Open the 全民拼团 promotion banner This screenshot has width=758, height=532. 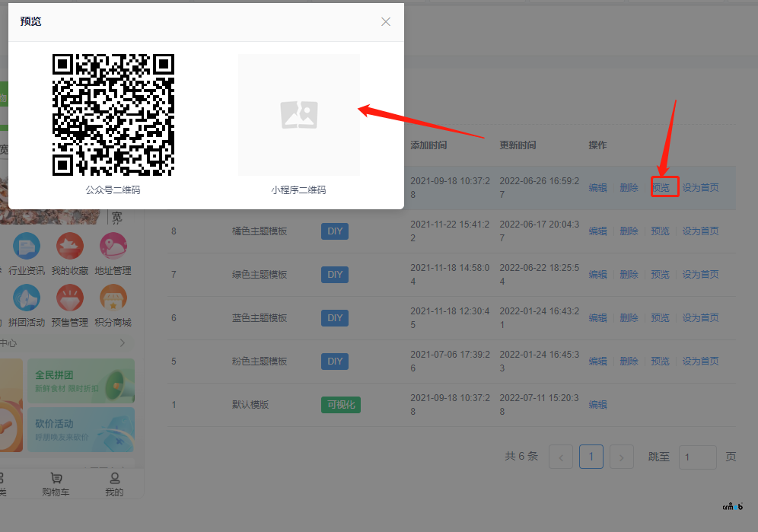coord(84,381)
